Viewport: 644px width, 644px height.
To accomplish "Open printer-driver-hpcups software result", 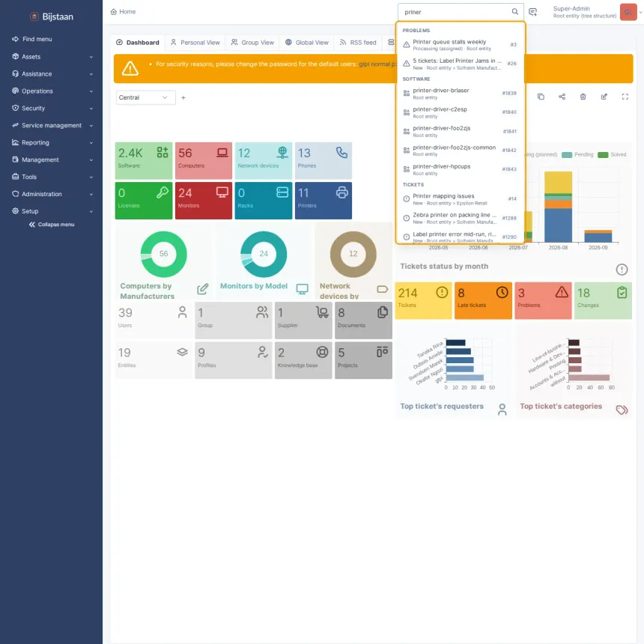I will [x=460, y=169].
